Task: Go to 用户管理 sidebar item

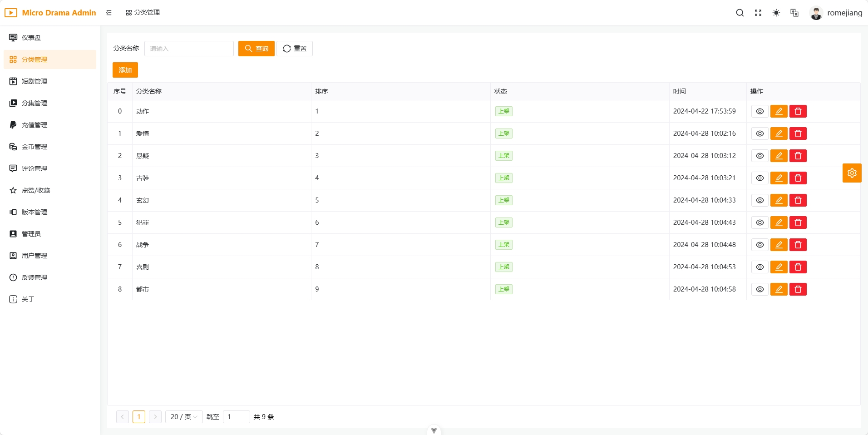Action: 35,256
